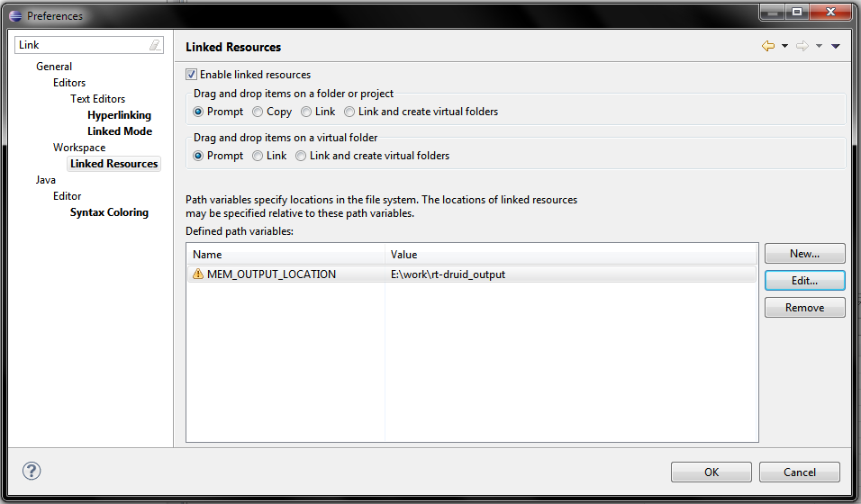Click the Eclipse icon in title bar
Screen dimensions: 861x504
(x=15, y=16)
